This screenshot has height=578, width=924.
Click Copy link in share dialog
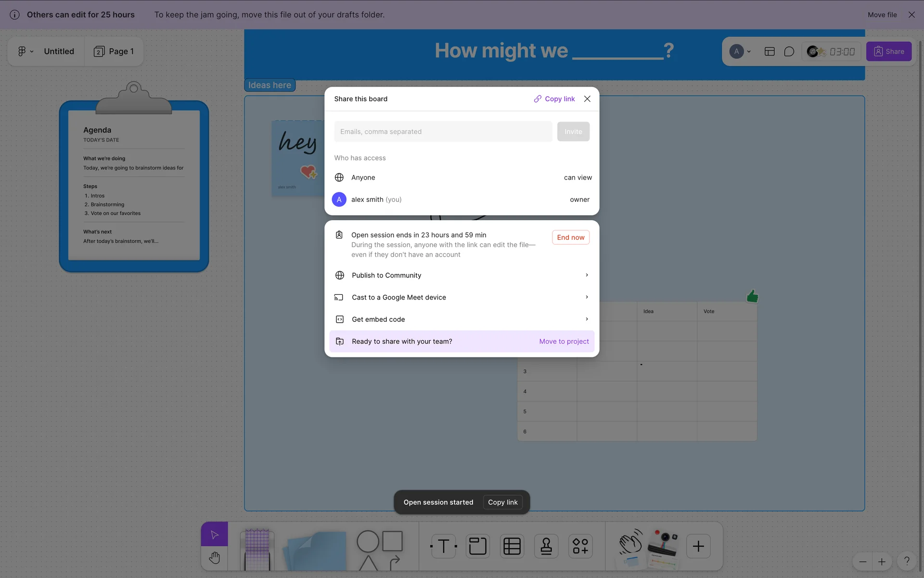pos(554,99)
